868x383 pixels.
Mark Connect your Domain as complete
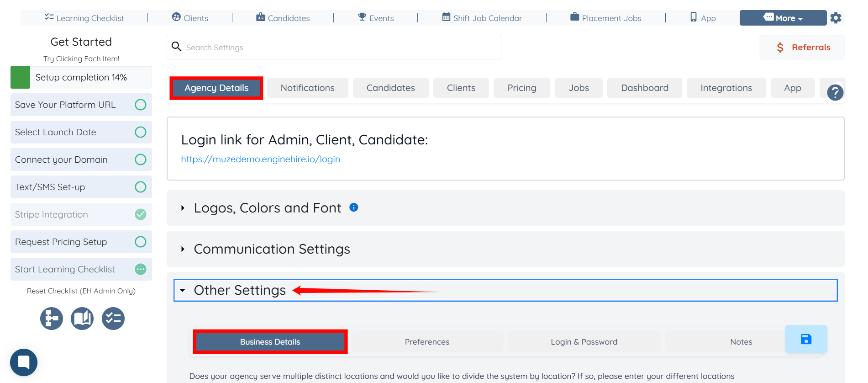[x=141, y=160]
